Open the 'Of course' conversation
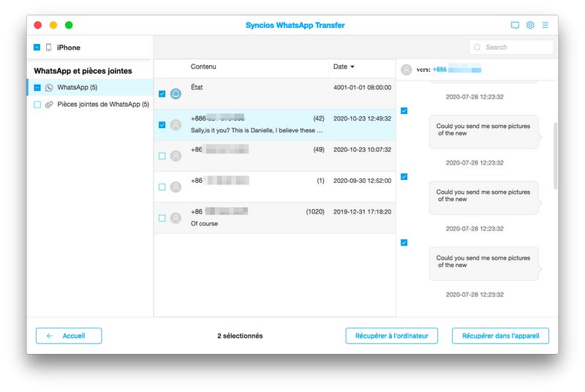Image resolution: width=585 pixels, height=392 pixels. [x=275, y=218]
